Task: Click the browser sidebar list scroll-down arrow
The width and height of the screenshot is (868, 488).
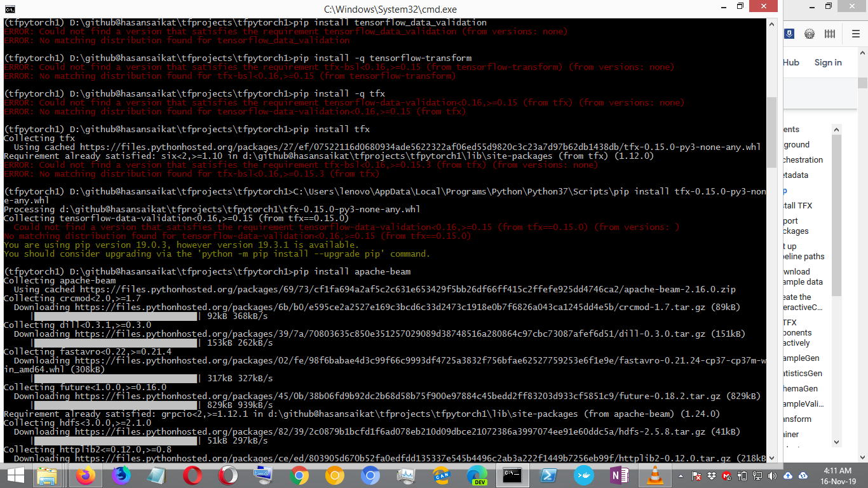Action: (x=836, y=442)
